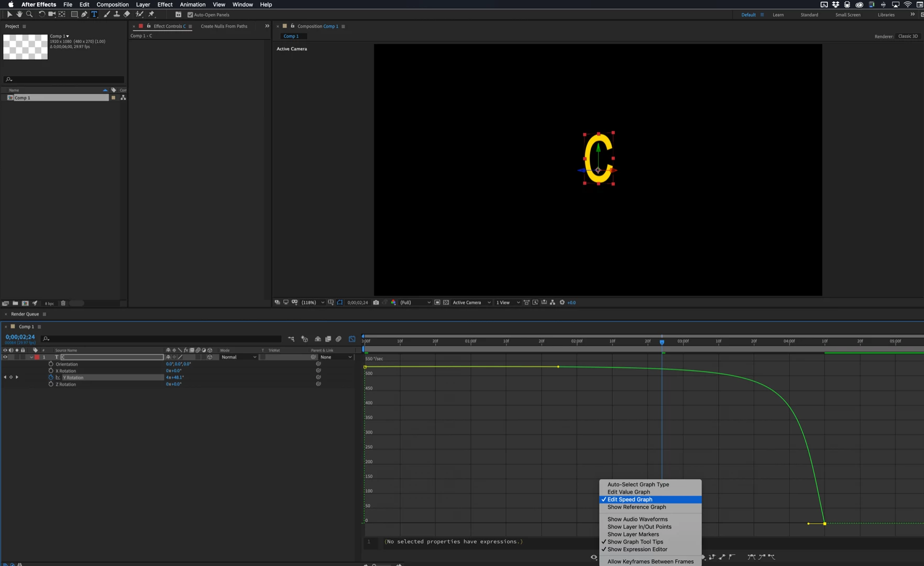Toggle the Auto-Open Panels checkbox
This screenshot has width=924, height=566.
pyautogui.click(x=190, y=15)
